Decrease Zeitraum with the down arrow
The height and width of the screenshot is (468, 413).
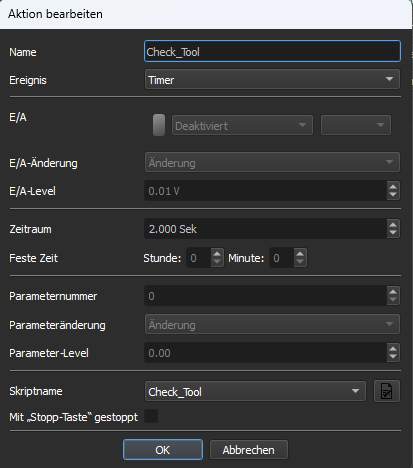393,233
